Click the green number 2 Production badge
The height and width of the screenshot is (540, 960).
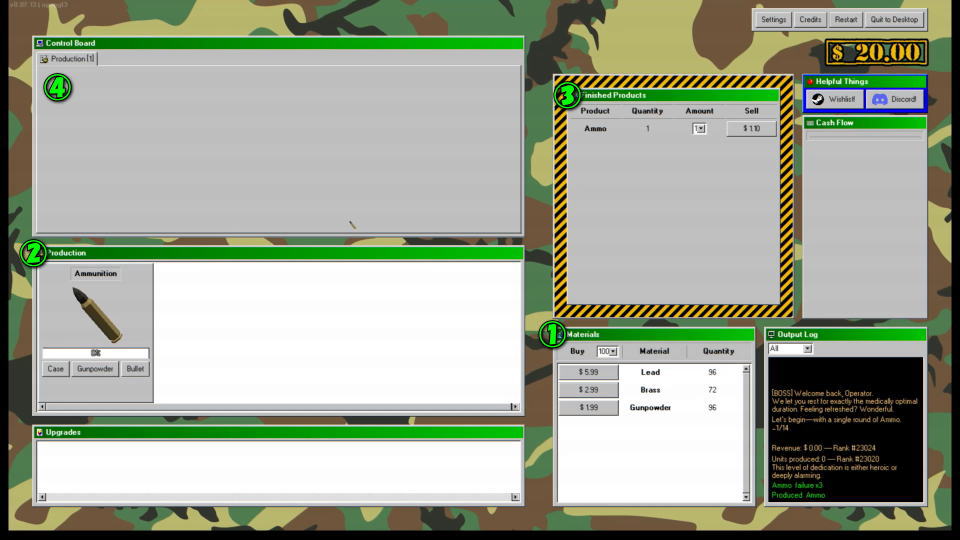(33, 254)
